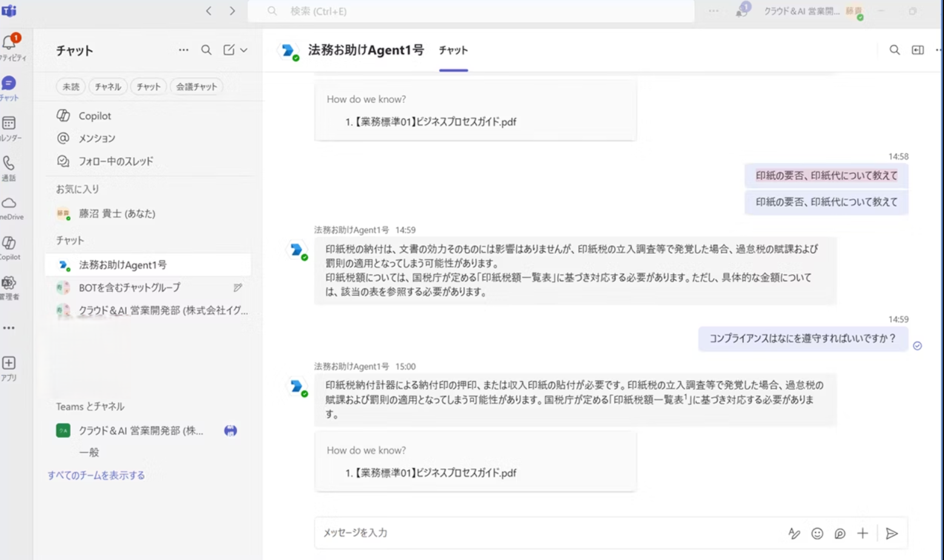944x560 pixels.
Task: Open the Apps plus icon in rail
Action: pos(8,363)
